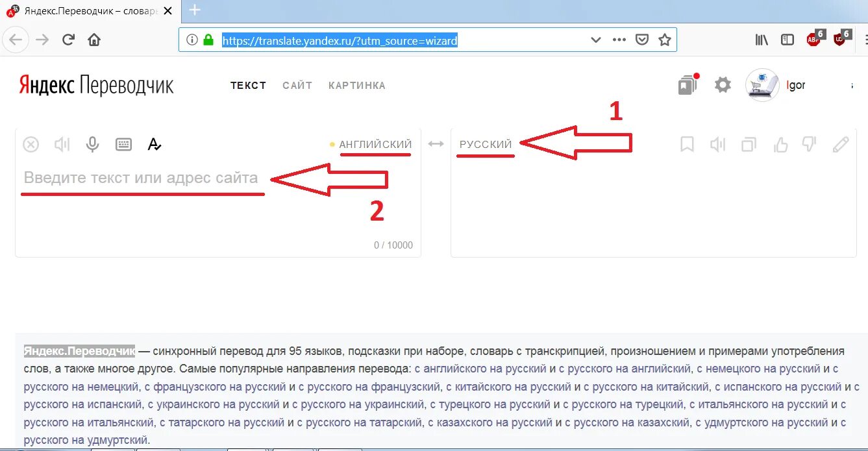The image size is (868, 451).
Task: Bookmark this page with the star icon
Action: click(x=664, y=40)
